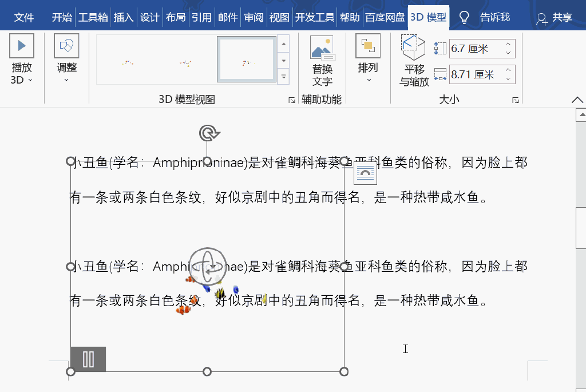Select the highlighted thumbnail in the model views gallery
Image resolution: width=586 pixels, height=392 pixels.
coord(246,60)
